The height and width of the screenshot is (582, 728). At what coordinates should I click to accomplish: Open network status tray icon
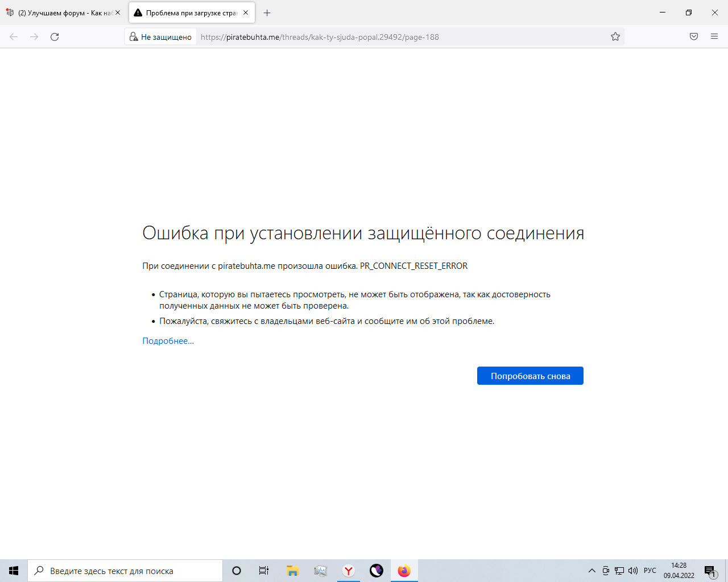619,571
